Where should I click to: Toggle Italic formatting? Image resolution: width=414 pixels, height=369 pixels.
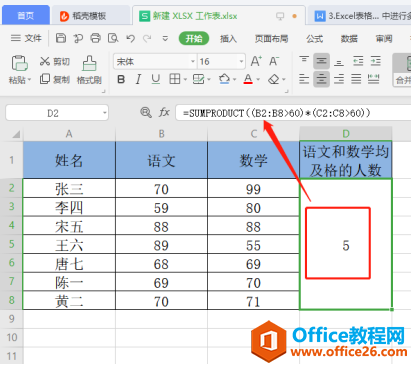(138, 79)
